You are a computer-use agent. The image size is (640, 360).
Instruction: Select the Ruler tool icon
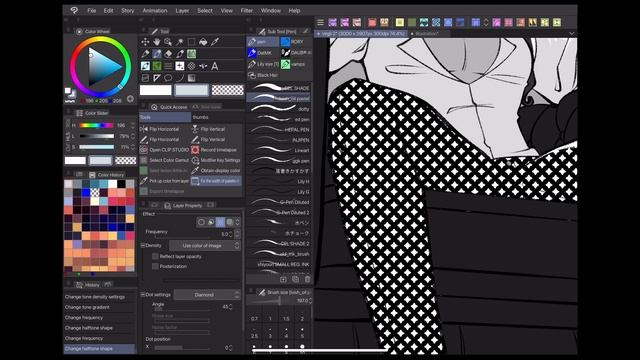click(x=157, y=78)
